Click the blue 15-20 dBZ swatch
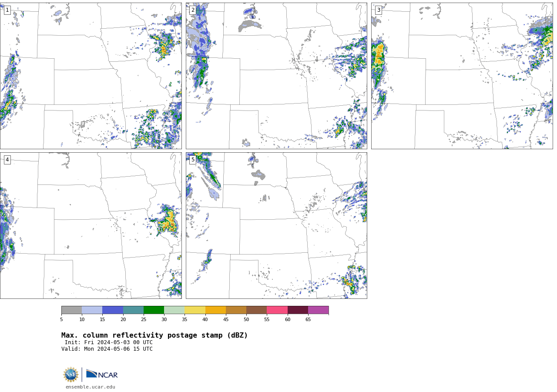557x392 pixels. tap(113, 310)
